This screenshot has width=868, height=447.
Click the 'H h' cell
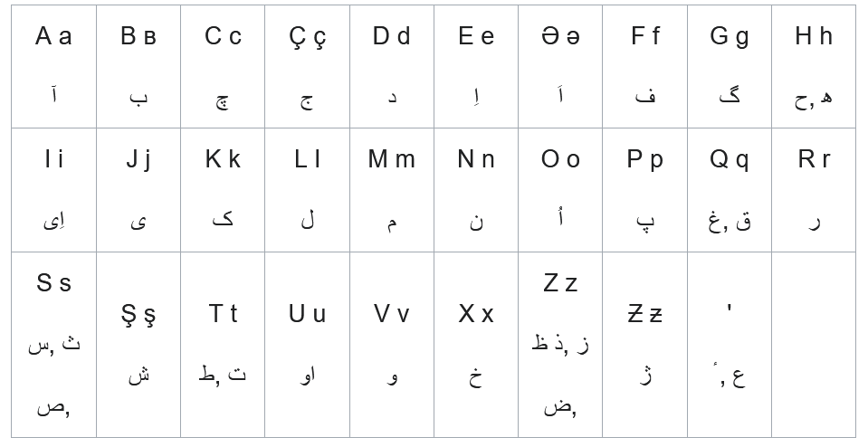click(x=814, y=67)
